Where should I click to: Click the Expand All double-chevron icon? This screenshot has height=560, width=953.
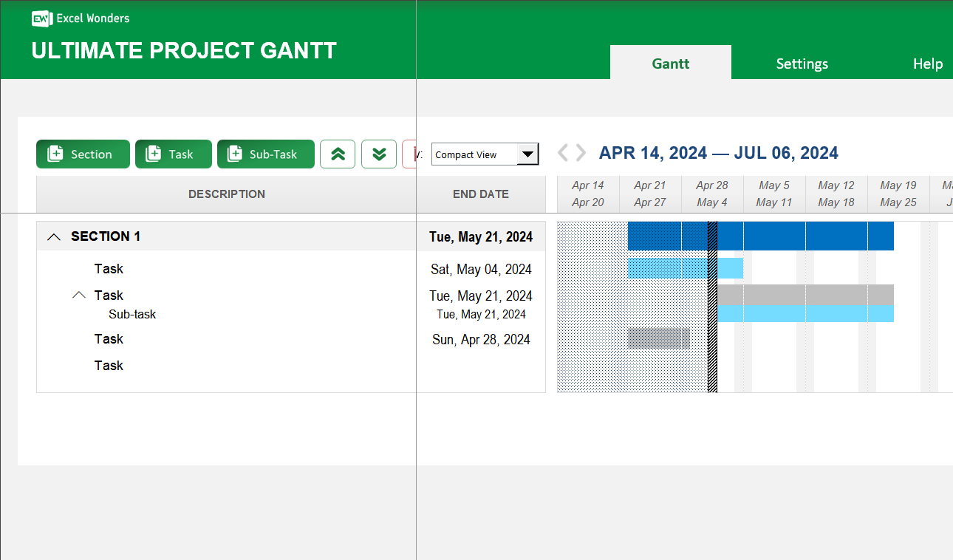[x=378, y=154]
